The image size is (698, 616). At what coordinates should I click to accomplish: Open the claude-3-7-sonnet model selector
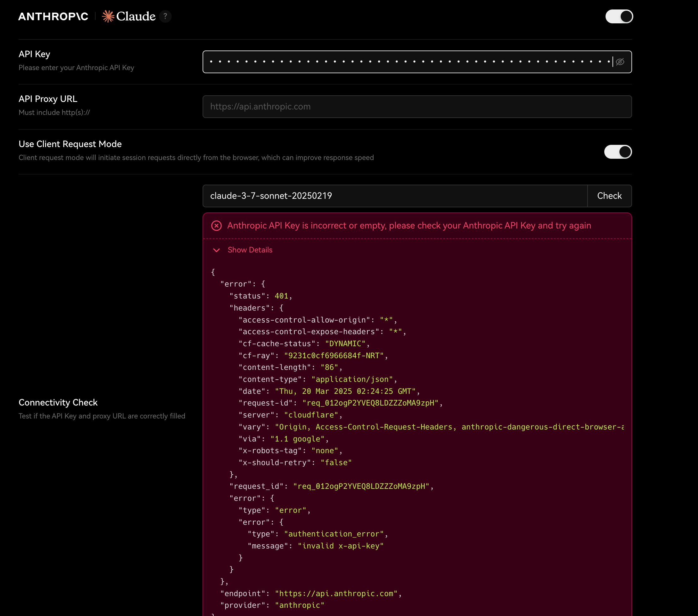395,196
